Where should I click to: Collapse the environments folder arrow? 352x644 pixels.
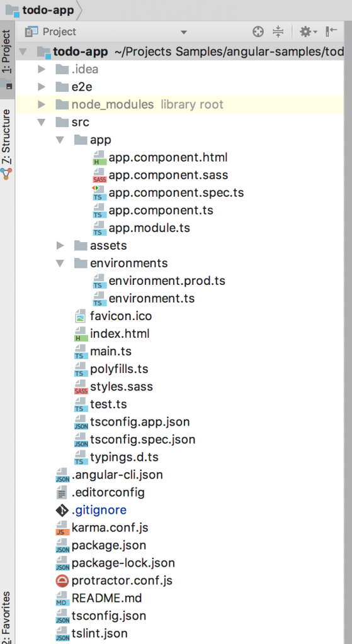[60, 264]
